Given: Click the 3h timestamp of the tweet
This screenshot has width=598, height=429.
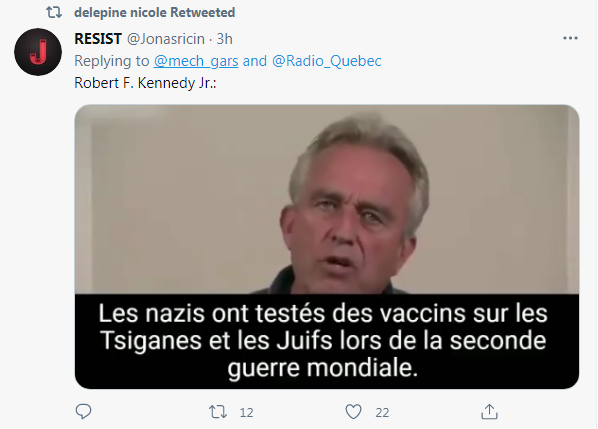Looking at the screenshot, I should [225, 39].
